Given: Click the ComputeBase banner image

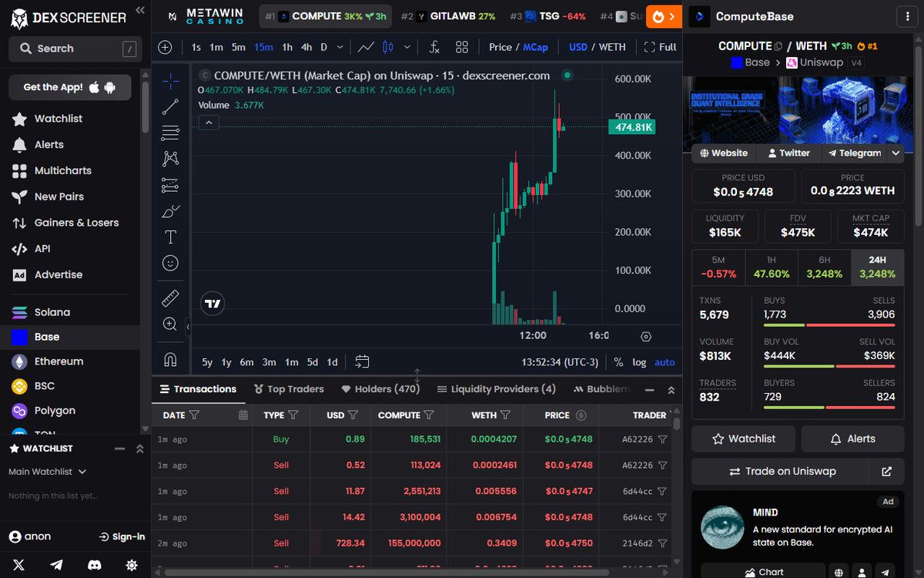Looking at the screenshot, I should [x=798, y=109].
